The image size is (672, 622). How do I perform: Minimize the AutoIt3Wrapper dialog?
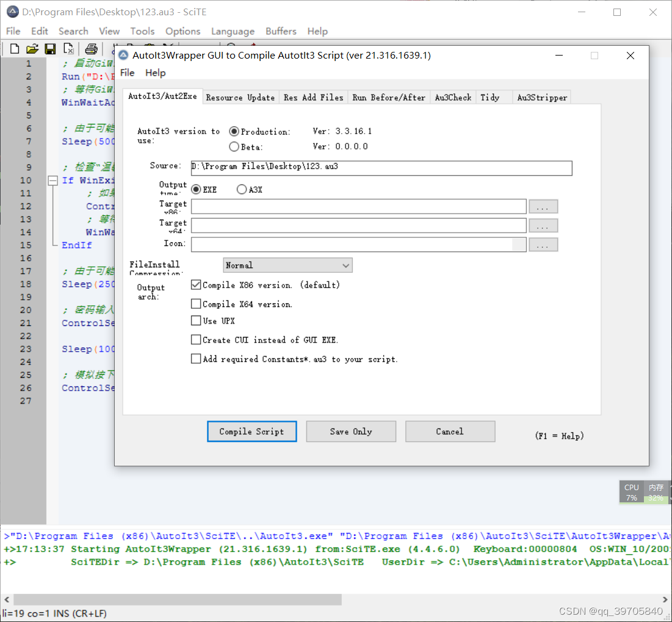(x=559, y=56)
